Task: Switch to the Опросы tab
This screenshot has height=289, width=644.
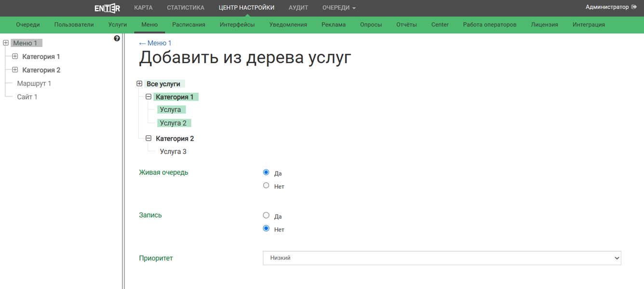Action: [371, 25]
